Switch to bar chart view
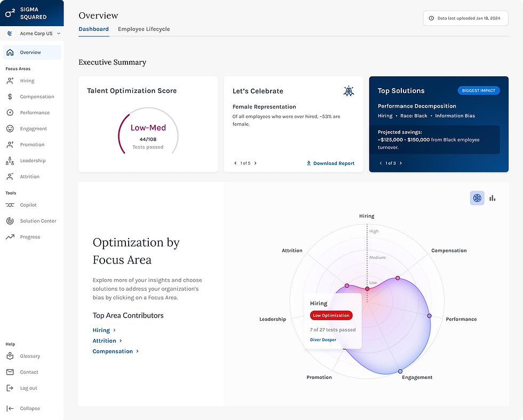Image resolution: width=523 pixels, height=420 pixels. 492,197
